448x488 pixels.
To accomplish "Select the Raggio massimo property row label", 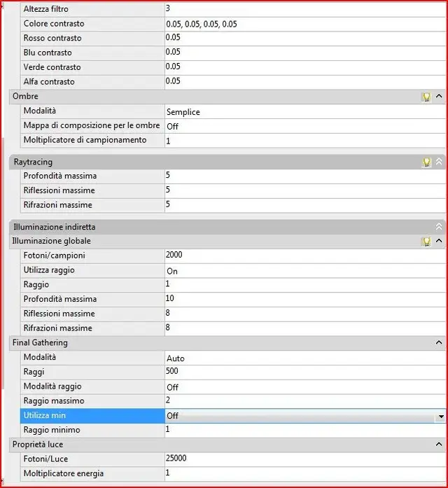I will tap(54, 401).
